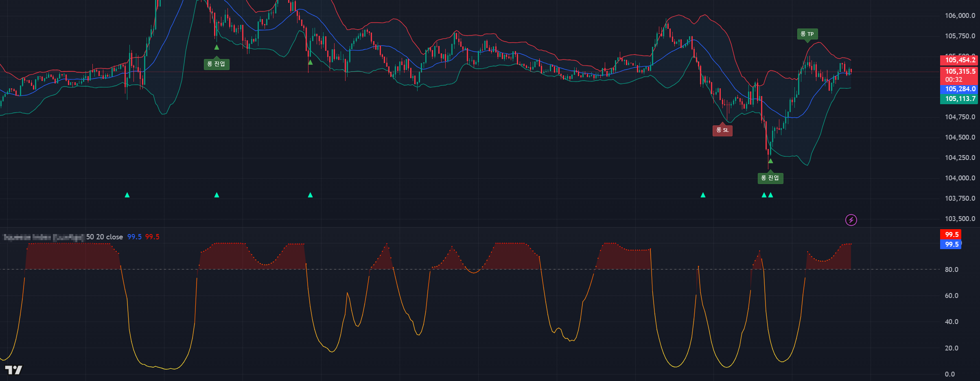Screen dimensions: 980x381
Task: Select the red 롱 SL stop-loss label
Action: coord(722,130)
